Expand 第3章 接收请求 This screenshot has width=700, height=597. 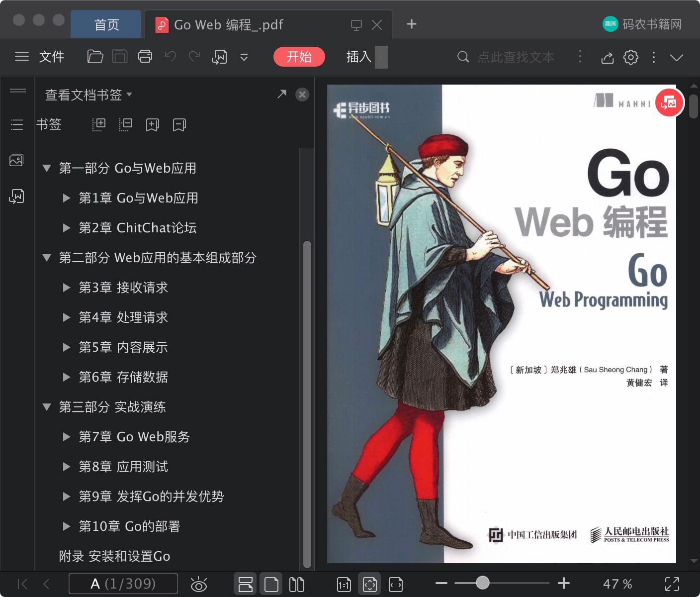click(66, 288)
